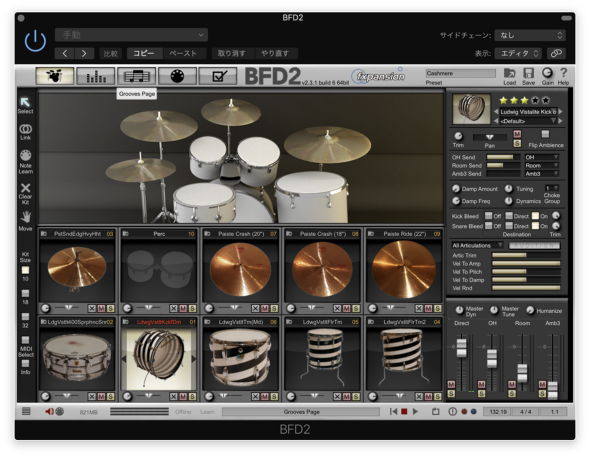Image resolution: width=590 pixels, height=457 pixels.
Task: Open the Preferences checkmark page tab
Action: pos(218,76)
